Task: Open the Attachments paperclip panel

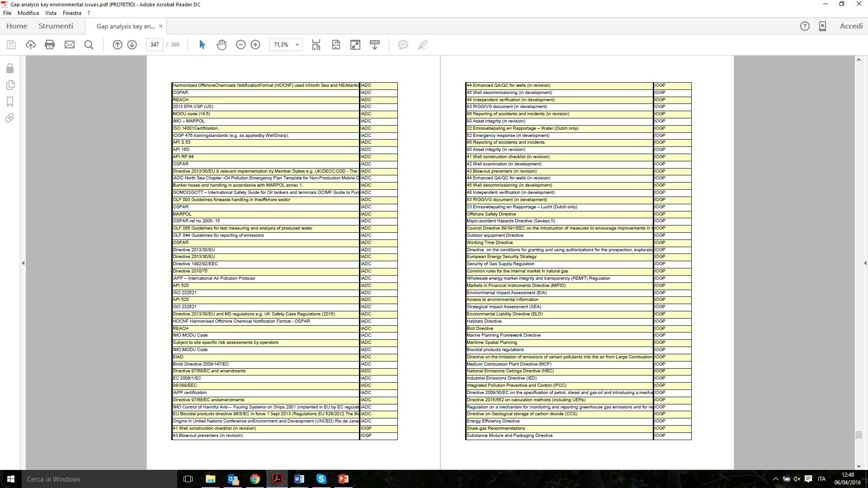Action: coord(10,118)
